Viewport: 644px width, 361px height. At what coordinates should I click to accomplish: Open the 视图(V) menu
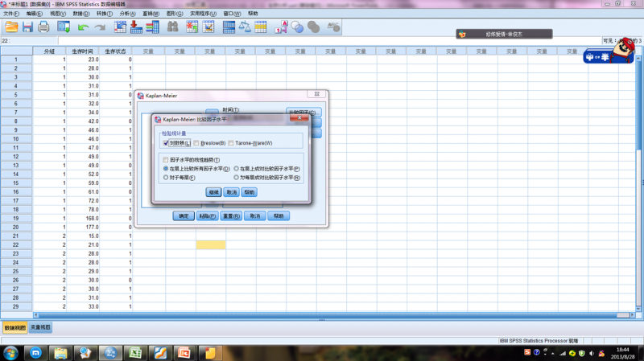pos(58,14)
